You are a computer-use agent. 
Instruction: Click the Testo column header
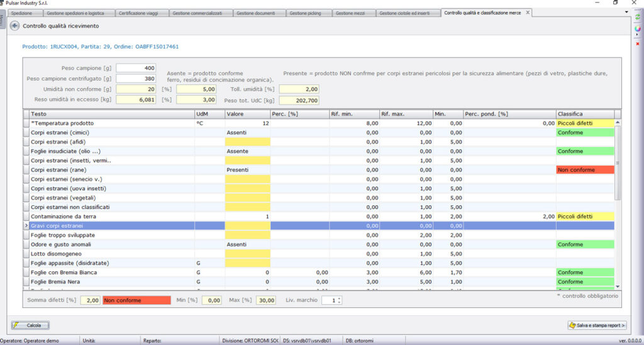coord(112,114)
